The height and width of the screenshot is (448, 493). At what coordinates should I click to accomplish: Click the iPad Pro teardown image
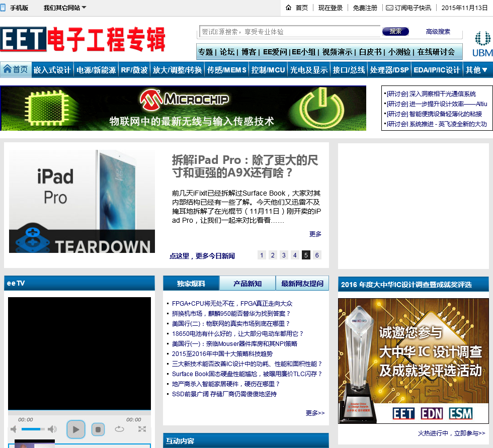pos(81,201)
